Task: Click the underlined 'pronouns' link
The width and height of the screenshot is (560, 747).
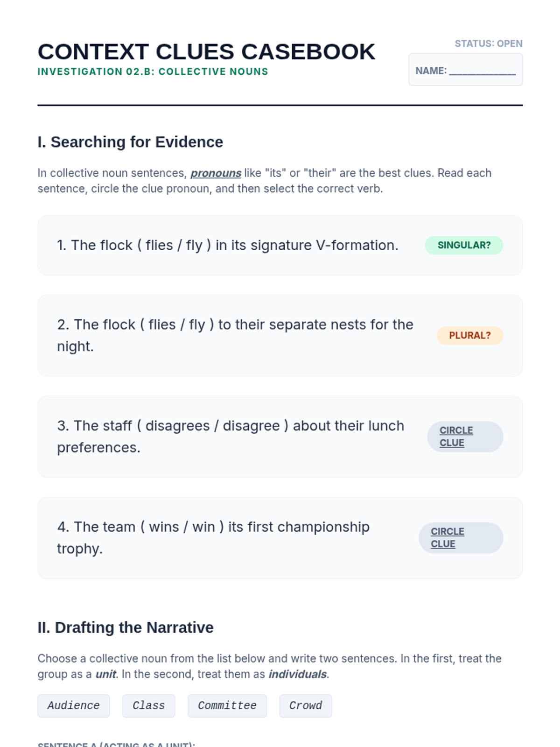Action: tap(216, 173)
